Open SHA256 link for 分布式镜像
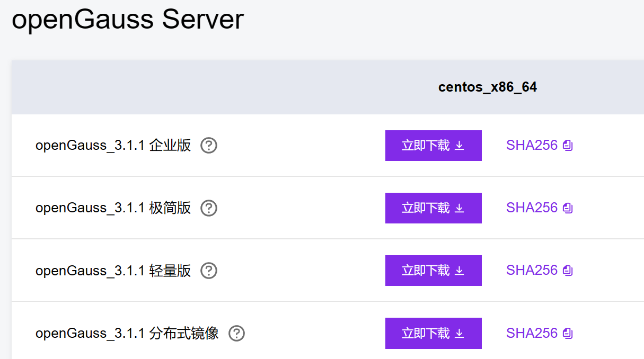644x359 pixels. click(x=532, y=333)
